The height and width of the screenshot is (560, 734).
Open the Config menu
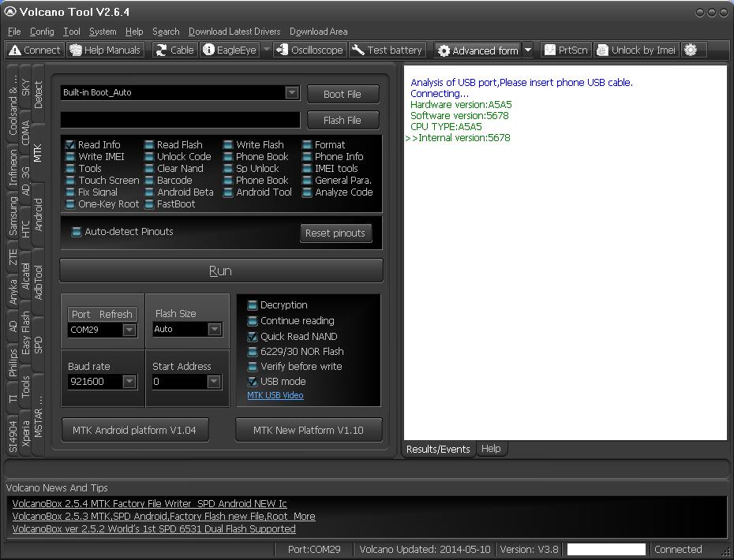point(42,32)
